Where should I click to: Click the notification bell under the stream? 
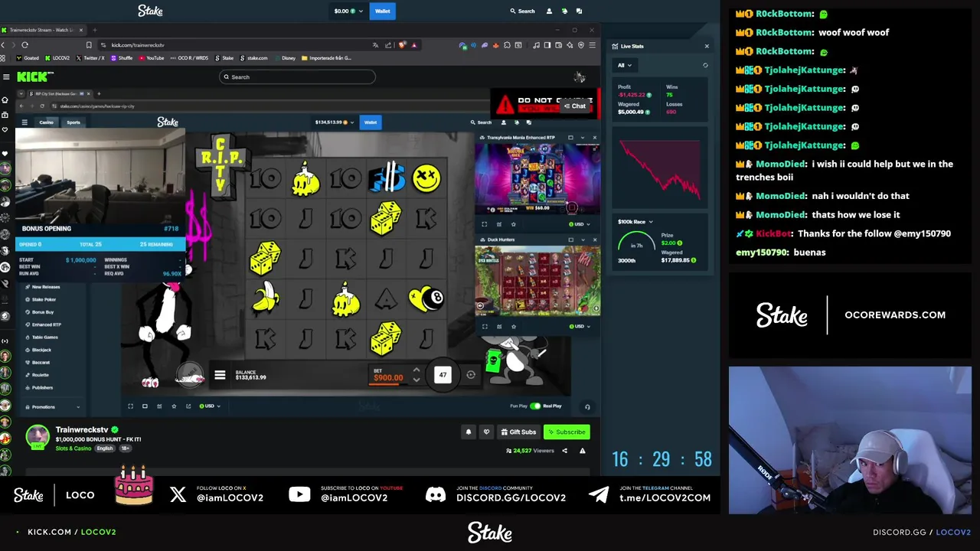pyautogui.click(x=469, y=432)
